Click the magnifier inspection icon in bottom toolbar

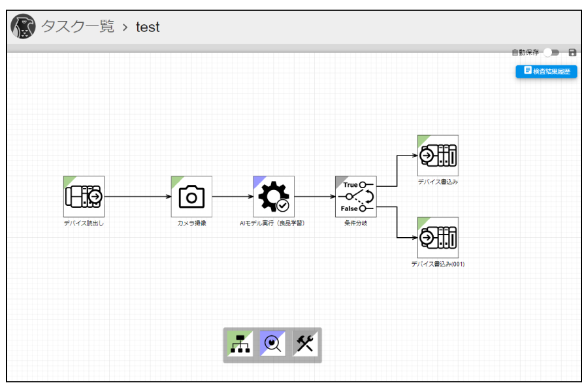click(272, 344)
